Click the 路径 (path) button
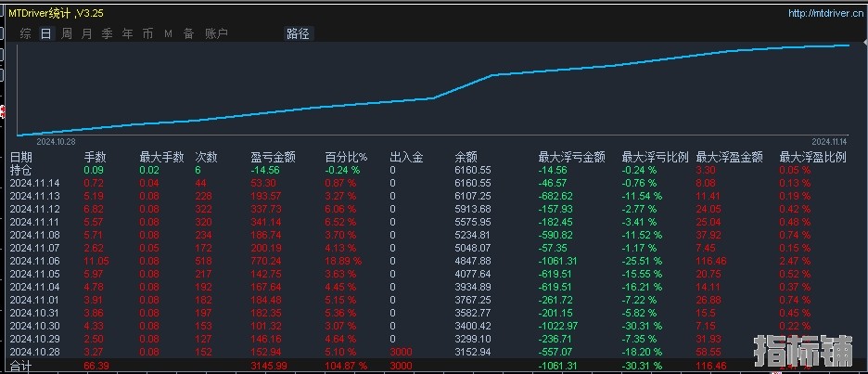 click(x=298, y=33)
